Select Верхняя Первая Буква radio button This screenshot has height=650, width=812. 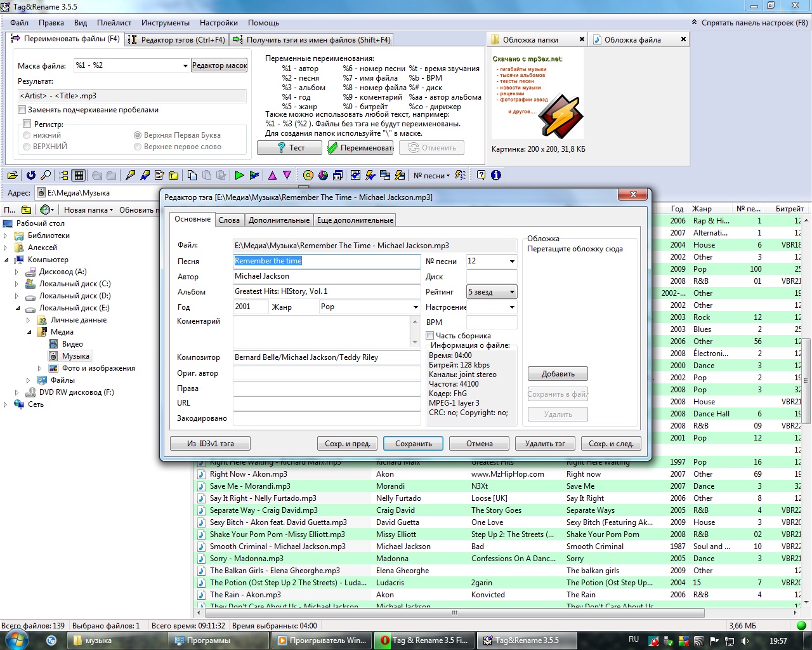point(138,135)
